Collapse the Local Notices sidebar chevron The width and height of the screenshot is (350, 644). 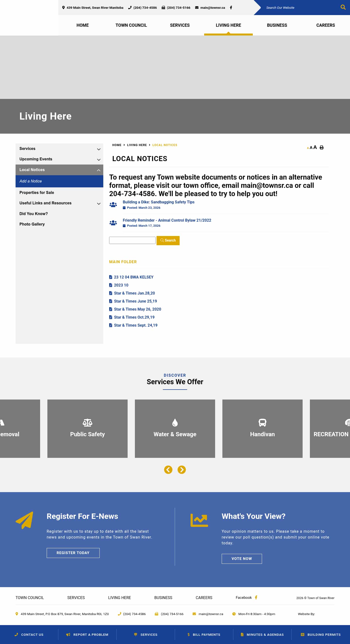99,170
